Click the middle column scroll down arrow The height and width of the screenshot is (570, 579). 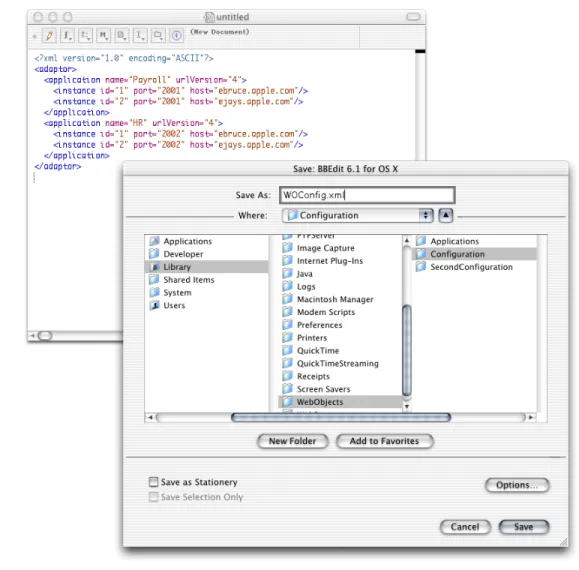pos(407,406)
